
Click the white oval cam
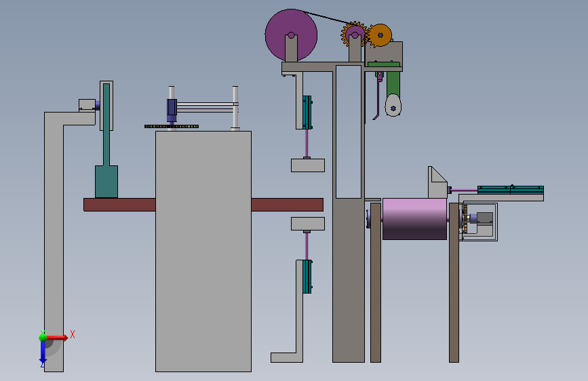pos(393,105)
